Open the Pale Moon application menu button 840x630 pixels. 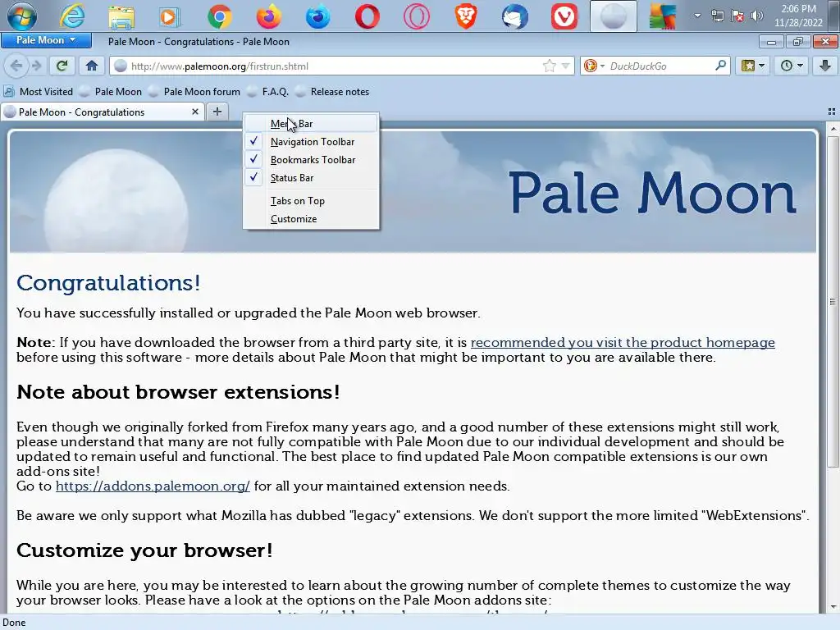(46, 40)
